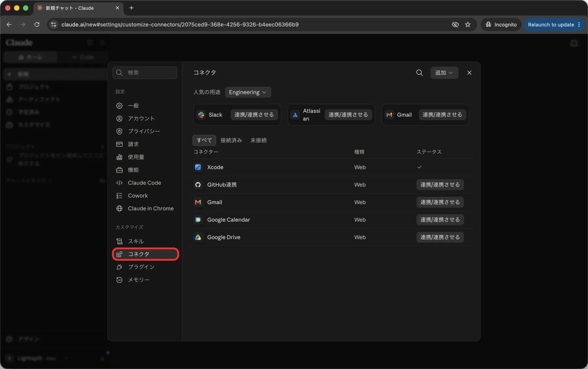Screen dimensions: 588x369
Task: Open the Engineering use-case dropdown
Action: point(248,92)
